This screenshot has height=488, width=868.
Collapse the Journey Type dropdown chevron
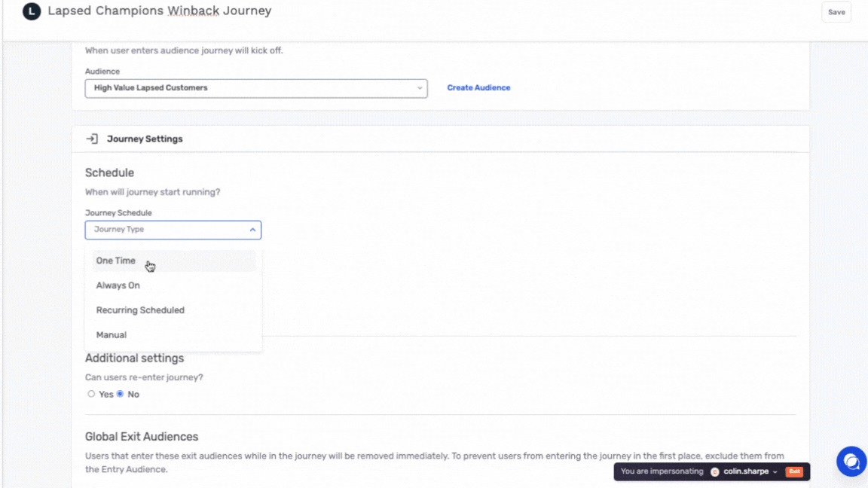(x=252, y=230)
